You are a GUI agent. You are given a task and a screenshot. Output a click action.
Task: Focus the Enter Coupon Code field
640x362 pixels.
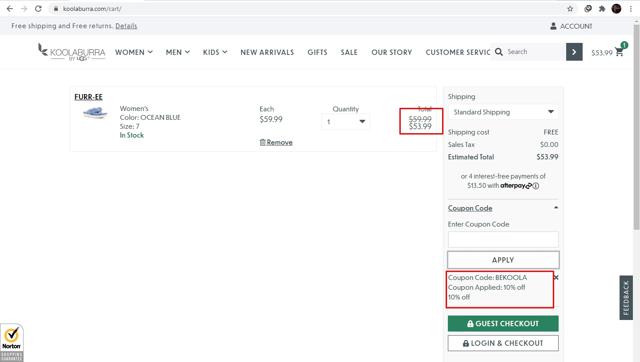tap(503, 239)
